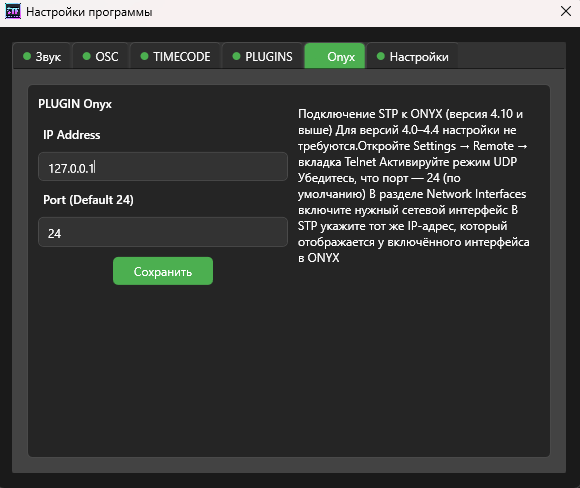
Task: Click the IP Address label
Action: [72, 135]
